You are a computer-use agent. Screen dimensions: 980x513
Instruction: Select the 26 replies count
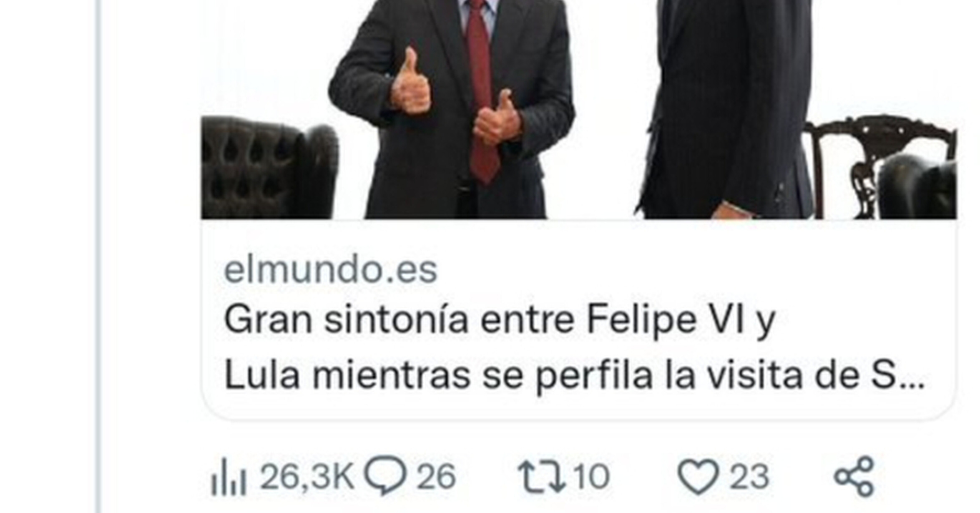tap(436, 476)
